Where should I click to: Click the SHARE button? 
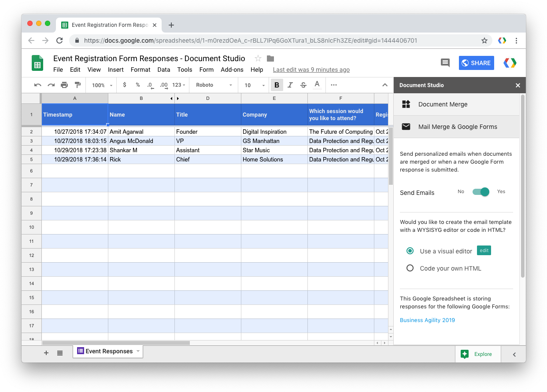pos(476,63)
